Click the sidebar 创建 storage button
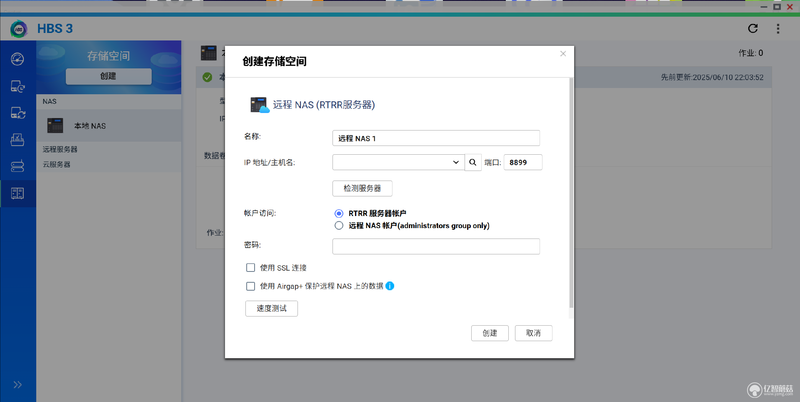This screenshot has width=800, height=402. point(109,76)
